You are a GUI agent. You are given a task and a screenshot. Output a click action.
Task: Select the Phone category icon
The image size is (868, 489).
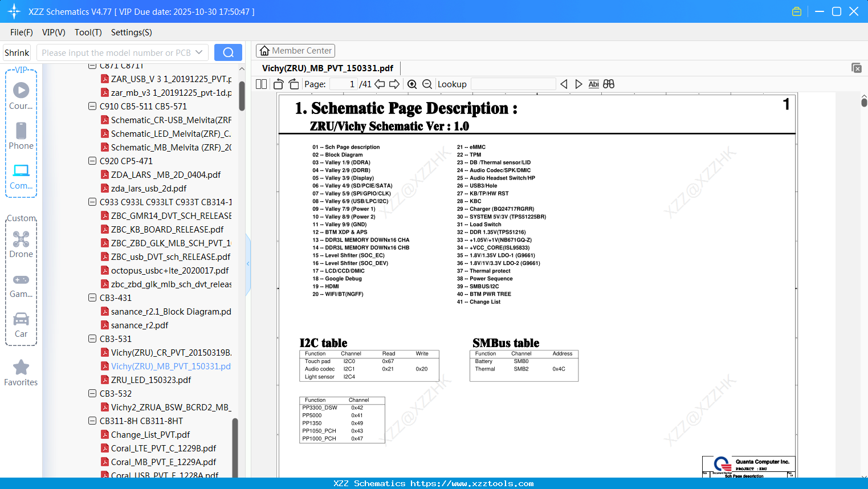point(21,136)
